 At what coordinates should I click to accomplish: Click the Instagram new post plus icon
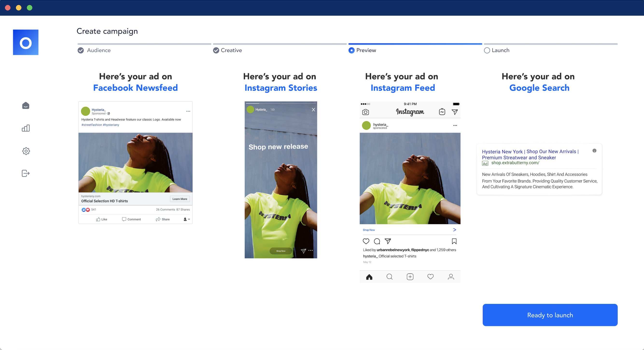[410, 277]
